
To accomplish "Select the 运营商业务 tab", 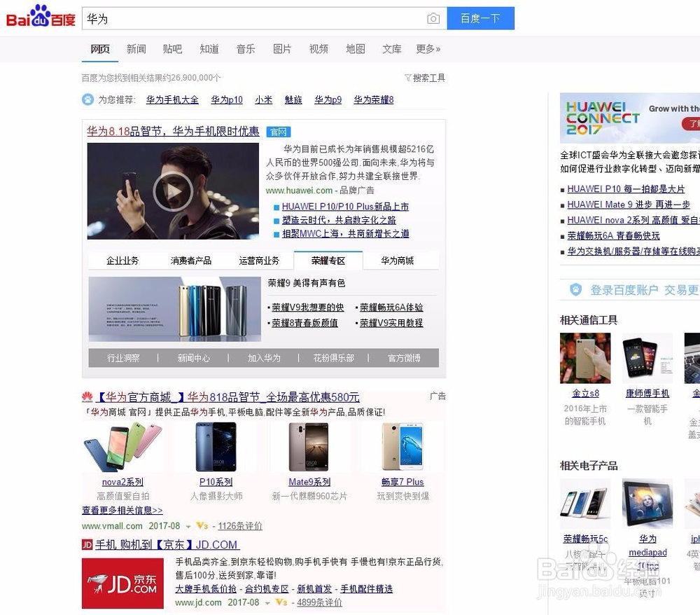I will pyautogui.click(x=260, y=261).
